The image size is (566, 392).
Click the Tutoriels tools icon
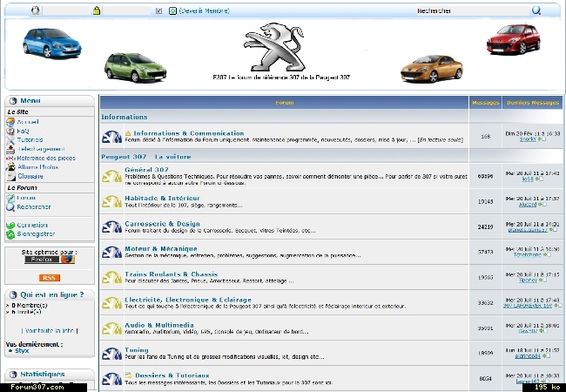click(x=10, y=140)
